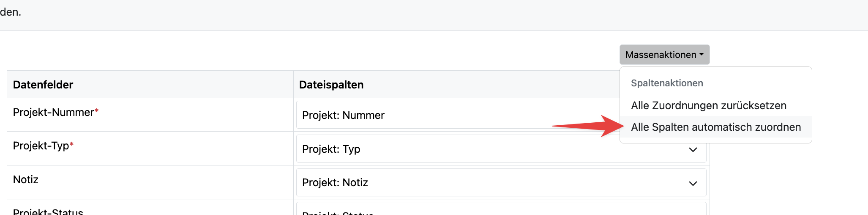The image size is (868, 215).
Task: Open the Massenaktionen dropdown button
Action: [x=661, y=55]
